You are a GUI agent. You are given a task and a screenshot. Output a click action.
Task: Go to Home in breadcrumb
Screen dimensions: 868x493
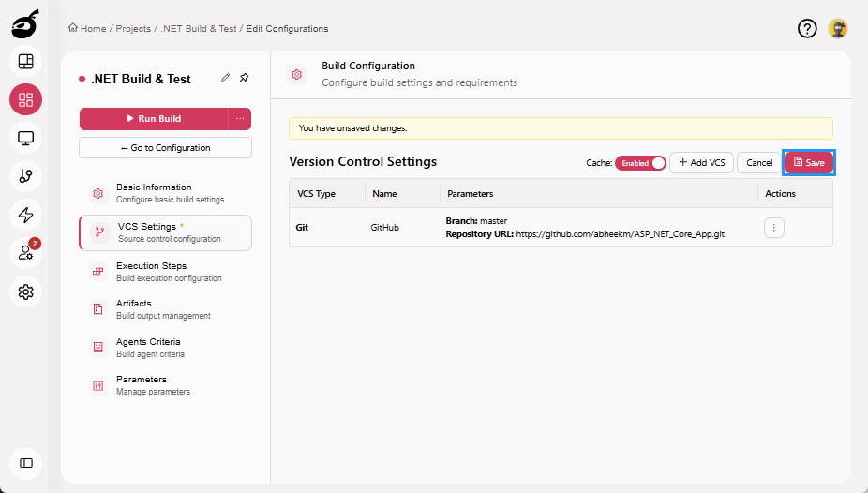93,29
